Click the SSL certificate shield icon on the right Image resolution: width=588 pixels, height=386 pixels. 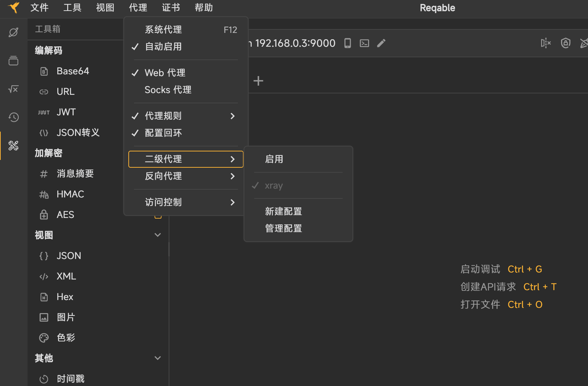(565, 43)
